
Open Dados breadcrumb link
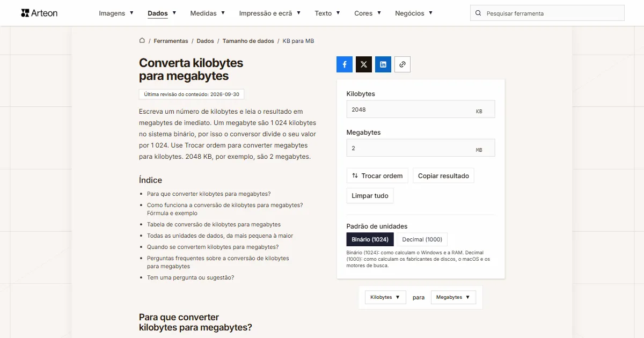coord(206,41)
